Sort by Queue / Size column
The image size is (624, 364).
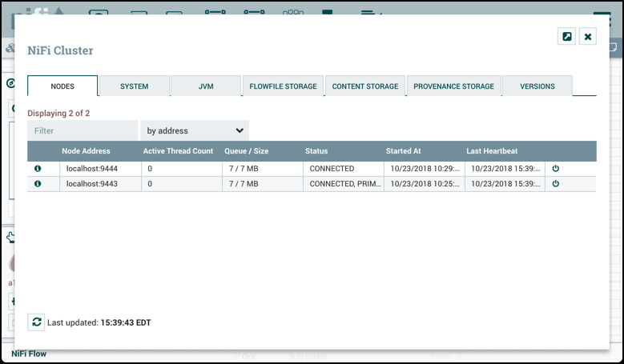point(247,151)
